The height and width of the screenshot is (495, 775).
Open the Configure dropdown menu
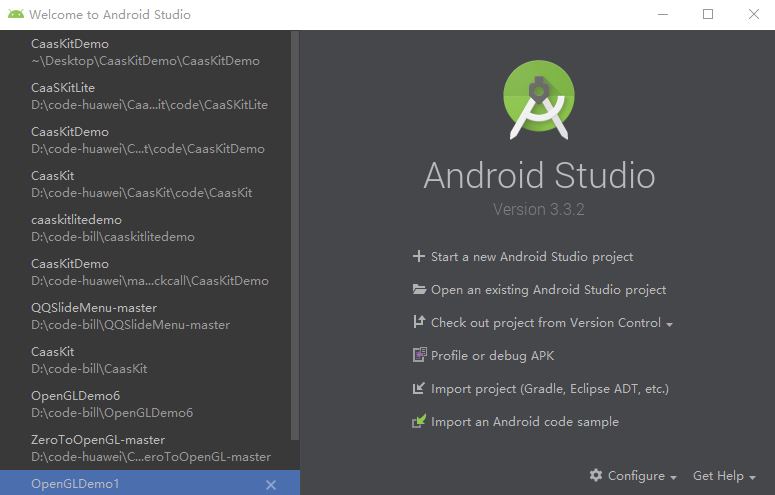pyautogui.click(x=633, y=476)
